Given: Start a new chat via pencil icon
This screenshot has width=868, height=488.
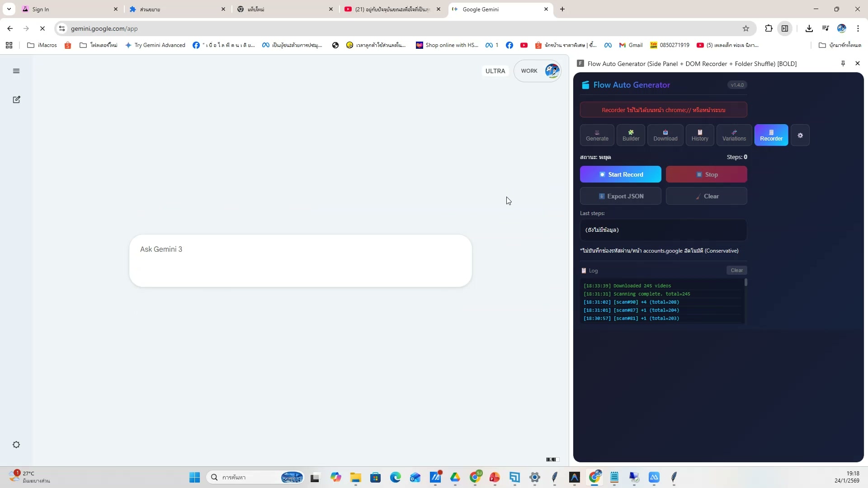Looking at the screenshot, I should click(16, 99).
